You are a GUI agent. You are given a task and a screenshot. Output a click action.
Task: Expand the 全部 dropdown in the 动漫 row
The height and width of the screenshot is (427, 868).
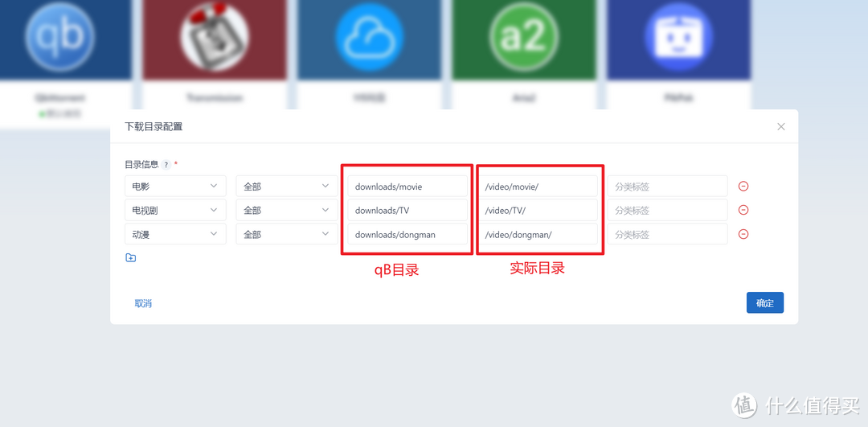coord(287,234)
